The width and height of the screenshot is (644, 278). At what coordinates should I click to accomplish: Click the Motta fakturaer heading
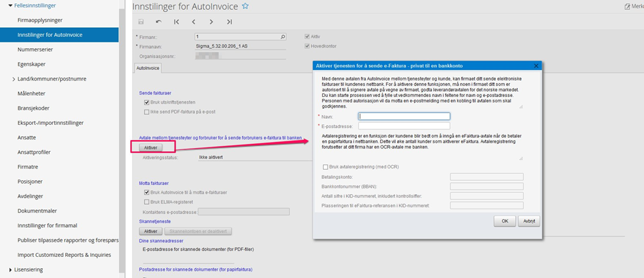coord(155,183)
